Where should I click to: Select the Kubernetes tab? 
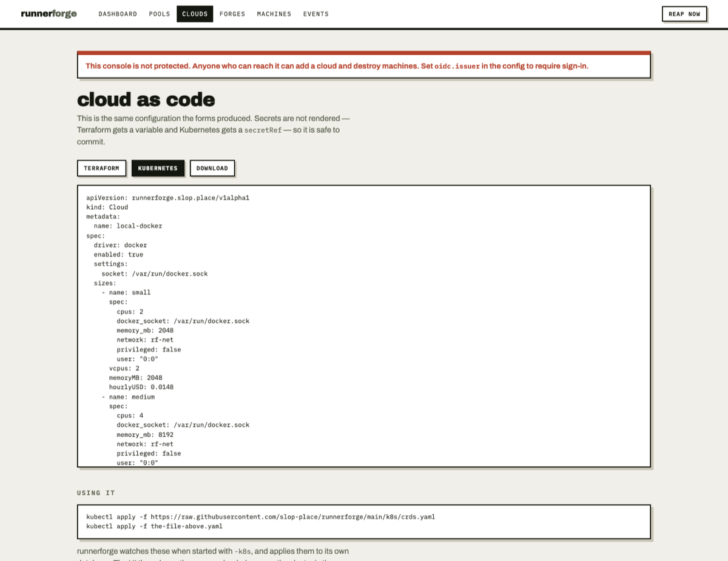pos(158,168)
